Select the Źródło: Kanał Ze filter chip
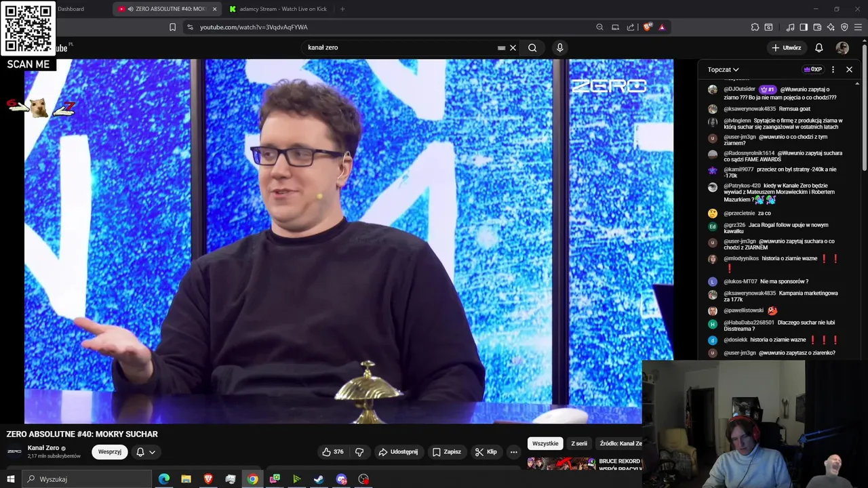The width and height of the screenshot is (868, 488). tap(619, 443)
